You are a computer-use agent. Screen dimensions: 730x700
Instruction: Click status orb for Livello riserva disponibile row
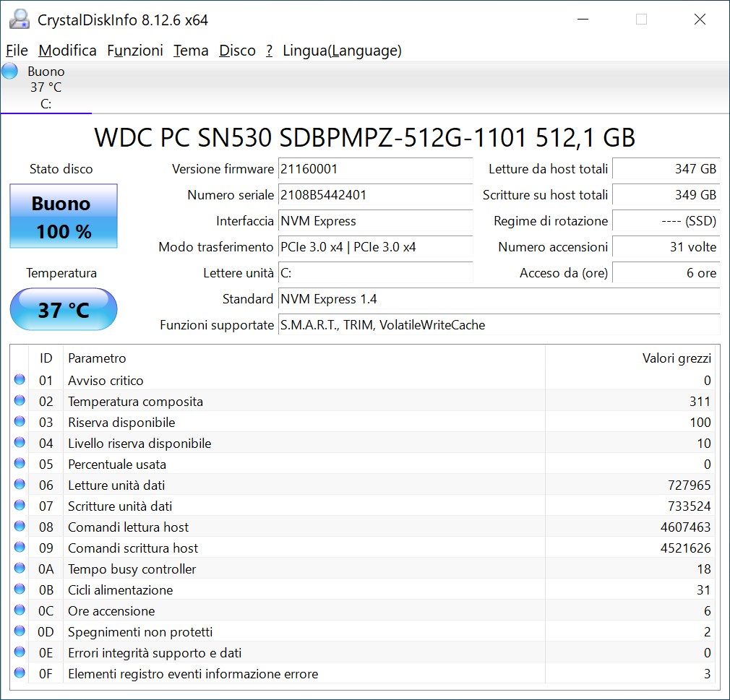20,442
